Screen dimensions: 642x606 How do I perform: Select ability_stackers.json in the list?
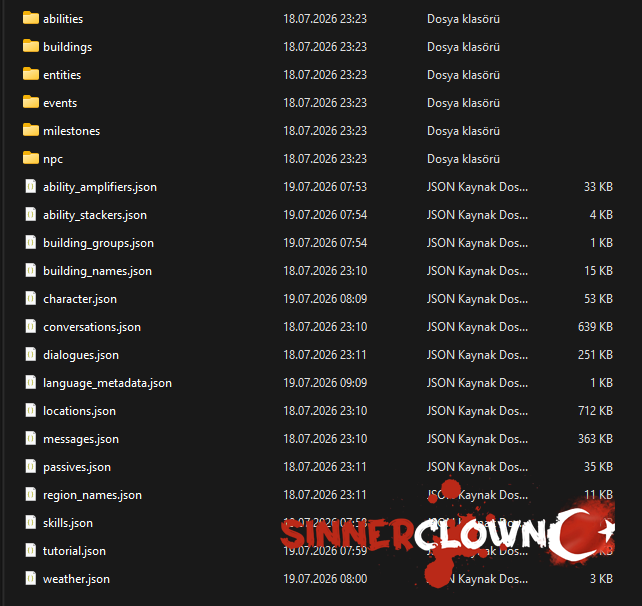[x=95, y=215]
